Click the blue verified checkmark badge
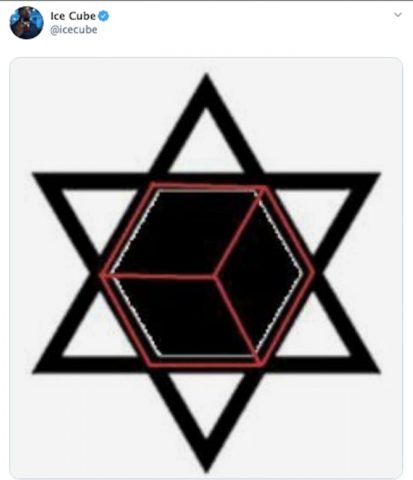 (103, 16)
